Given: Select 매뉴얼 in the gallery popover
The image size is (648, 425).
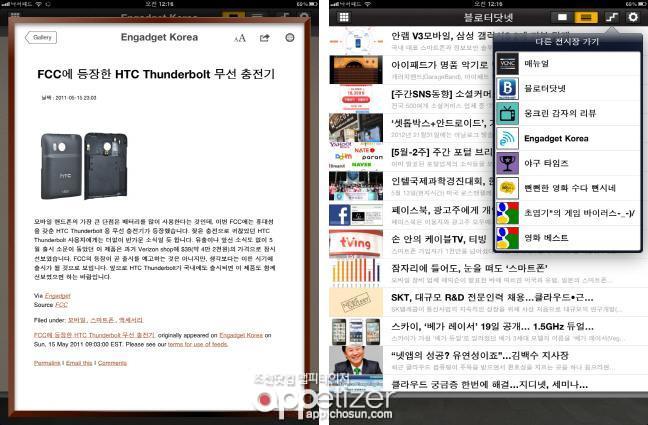Looking at the screenshot, I should pos(568,64).
